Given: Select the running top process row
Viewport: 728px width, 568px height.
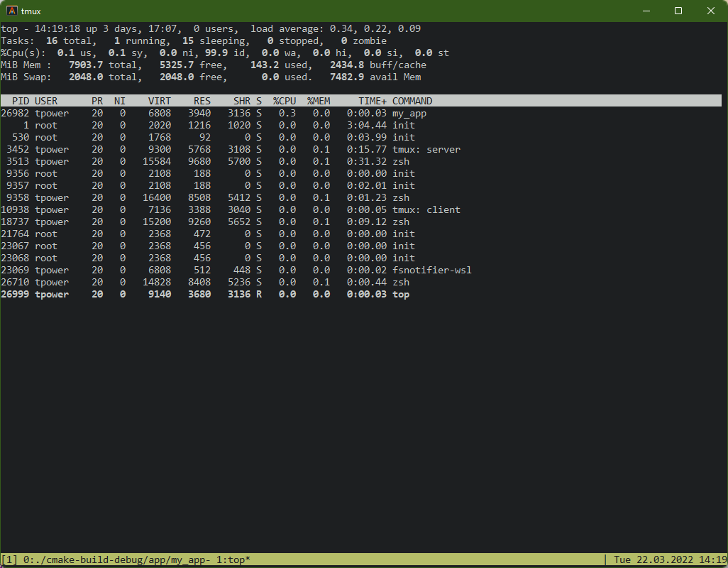Looking at the screenshot, I should tap(213, 294).
